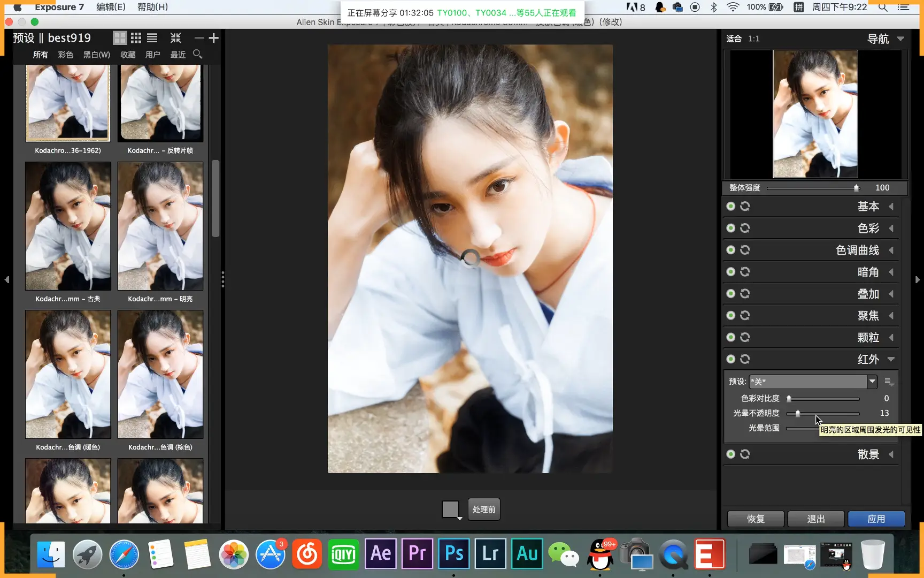Select the 黑白(W) presets tab
924x578 pixels.
click(97, 55)
